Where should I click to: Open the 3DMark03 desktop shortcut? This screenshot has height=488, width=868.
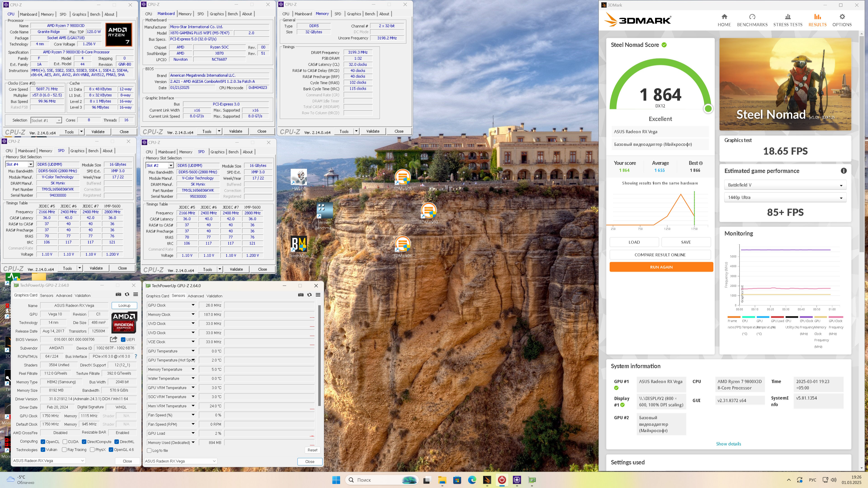428,213
